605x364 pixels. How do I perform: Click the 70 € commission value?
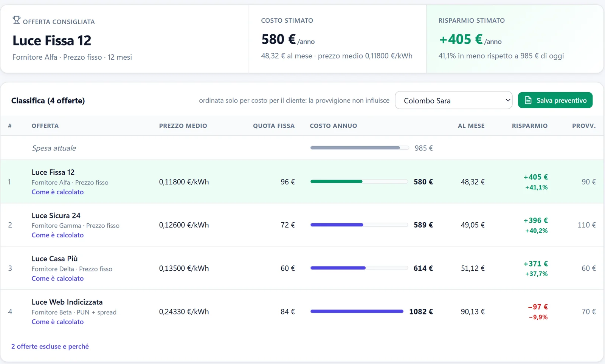click(x=588, y=312)
